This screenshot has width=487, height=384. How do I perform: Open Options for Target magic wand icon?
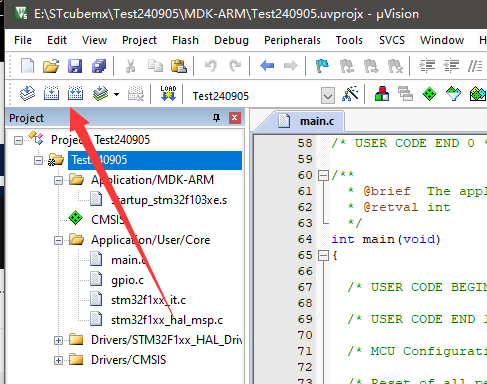coord(350,94)
